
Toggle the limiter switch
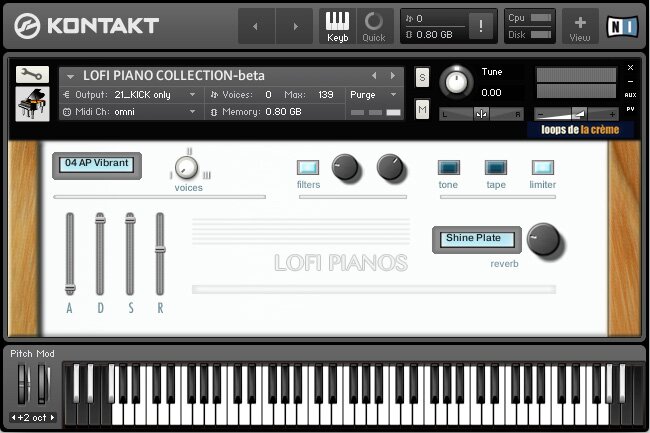[x=543, y=167]
